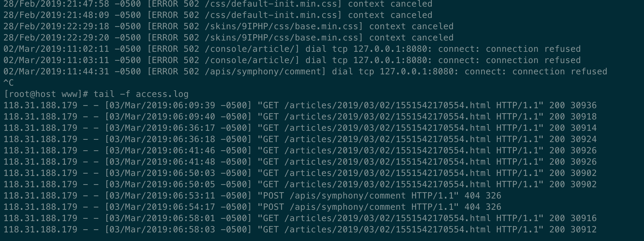Screen dimensions: 644x241
Task: Click the response size 30924
Action: pyautogui.click(x=583, y=139)
